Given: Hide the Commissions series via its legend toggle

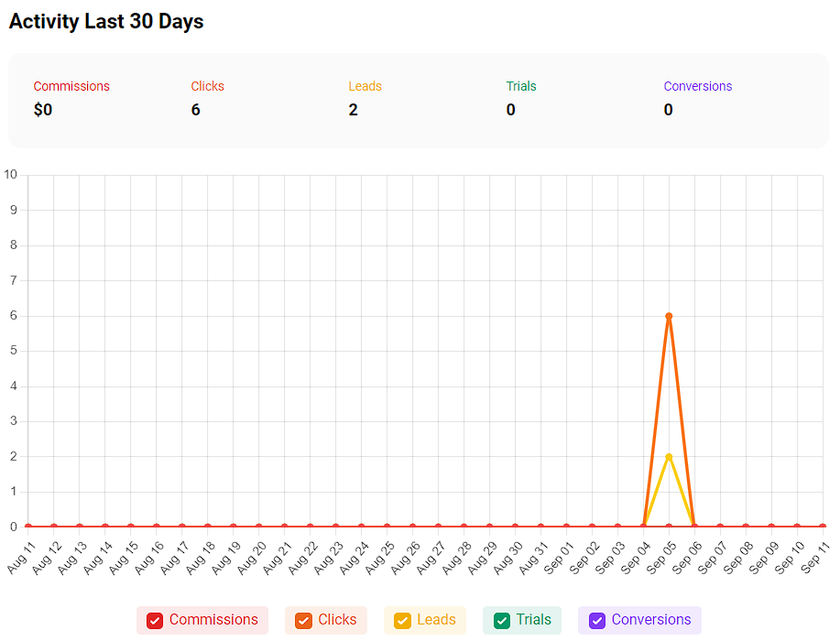Looking at the screenshot, I should coord(202,620).
